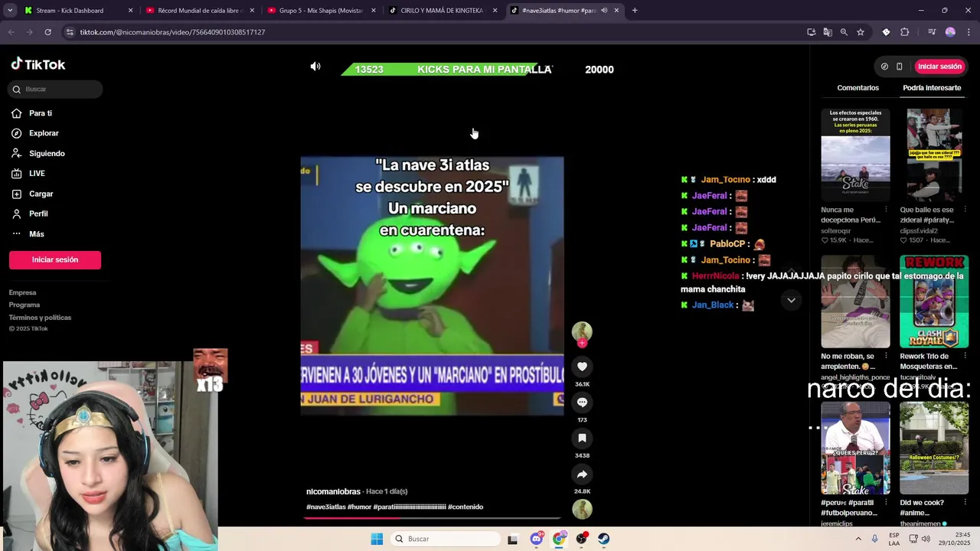Open the Programa footer link
This screenshot has width=980, height=551.
(x=24, y=305)
